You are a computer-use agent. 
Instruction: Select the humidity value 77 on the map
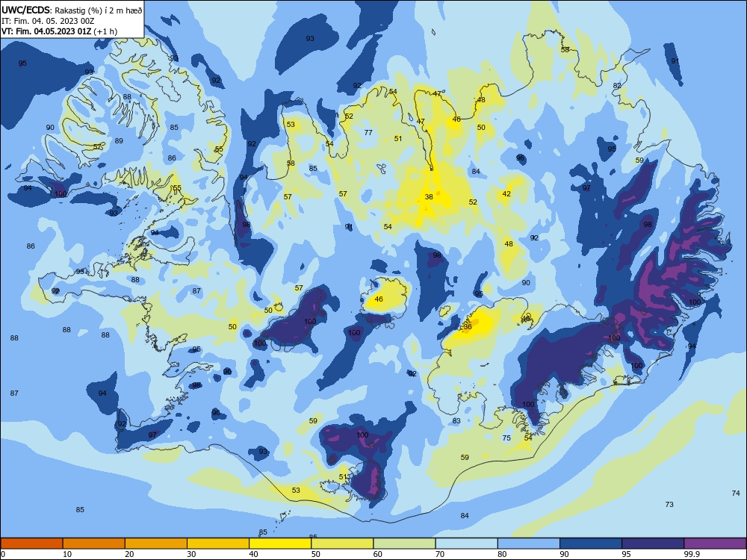tap(368, 132)
